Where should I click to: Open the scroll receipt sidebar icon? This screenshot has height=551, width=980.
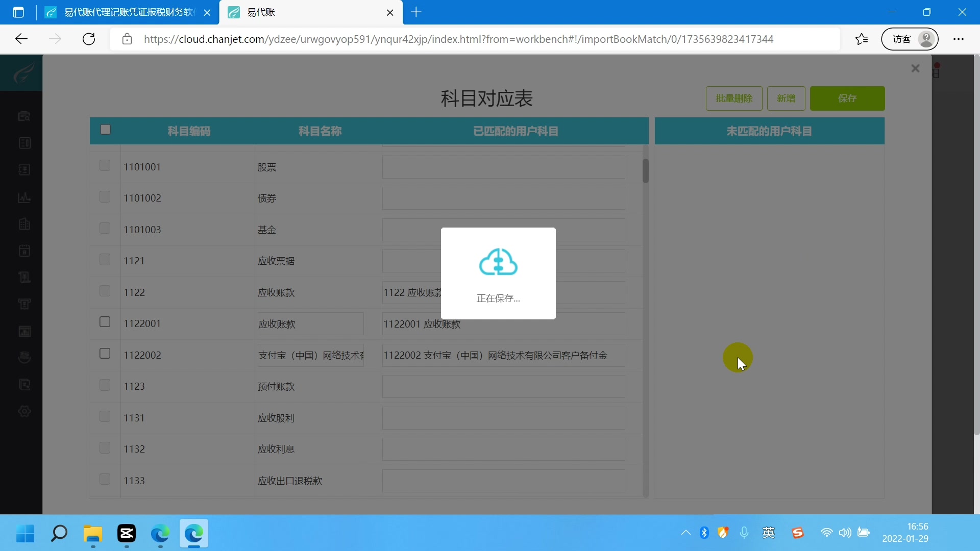pyautogui.click(x=24, y=277)
